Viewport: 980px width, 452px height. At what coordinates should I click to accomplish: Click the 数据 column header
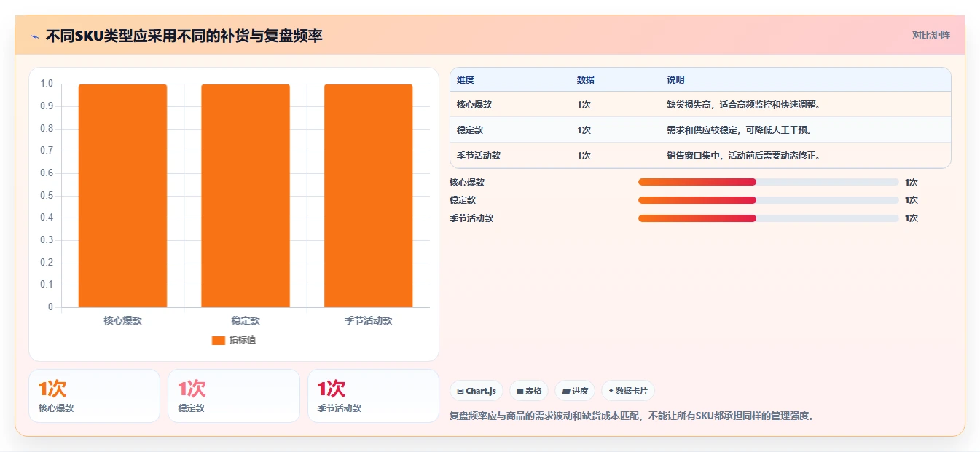(x=586, y=80)
